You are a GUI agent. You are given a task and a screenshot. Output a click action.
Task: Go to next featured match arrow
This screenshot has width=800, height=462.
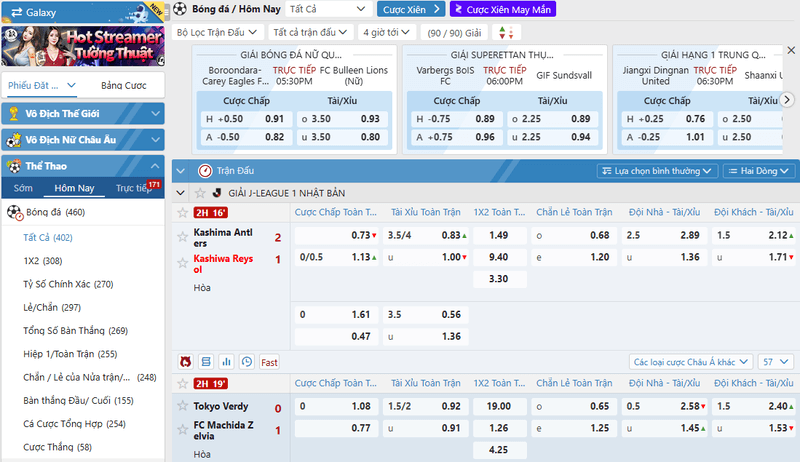[787, 100]
